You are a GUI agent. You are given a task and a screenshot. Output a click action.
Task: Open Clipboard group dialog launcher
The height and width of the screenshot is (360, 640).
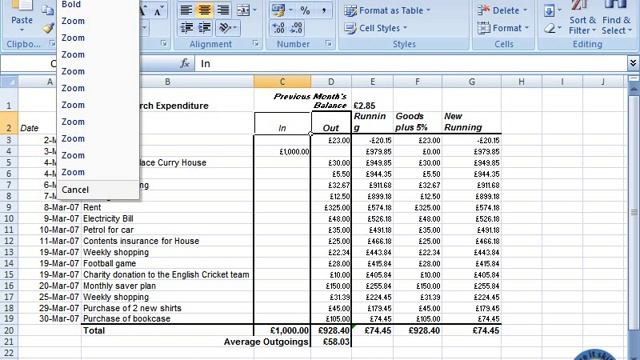[52, 43]
